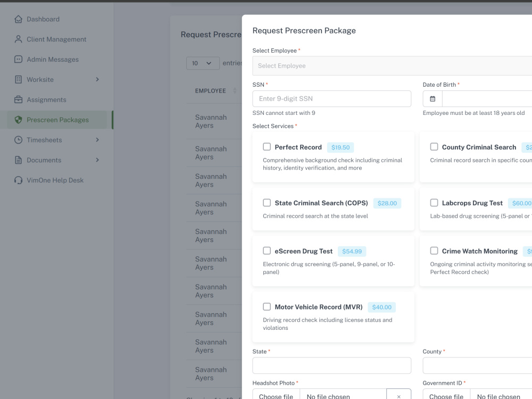Choose file for Government ID
The width and height of the screenshot is (532, 399).
tap(446, 396)
